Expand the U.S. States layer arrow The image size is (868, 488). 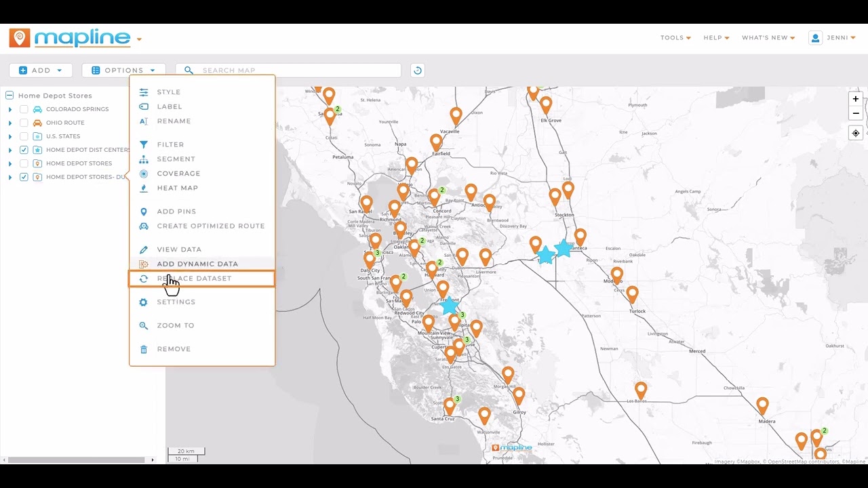tap(9, 136)
